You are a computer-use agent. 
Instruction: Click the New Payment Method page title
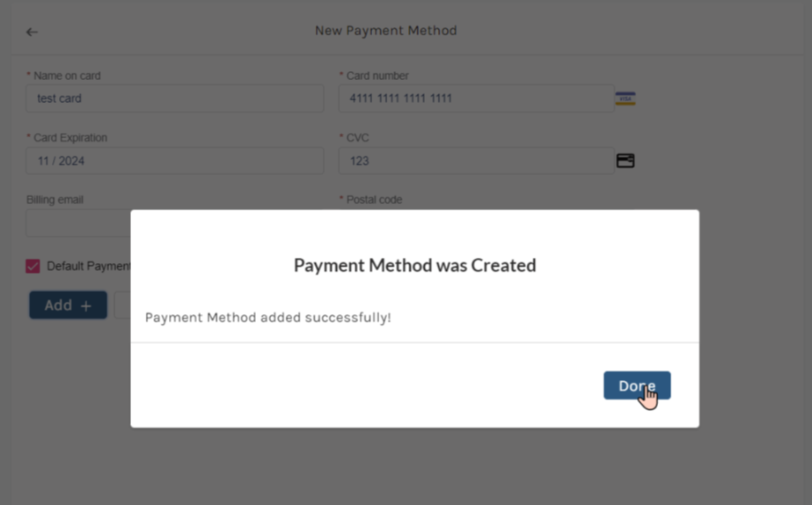coord(385,31)
